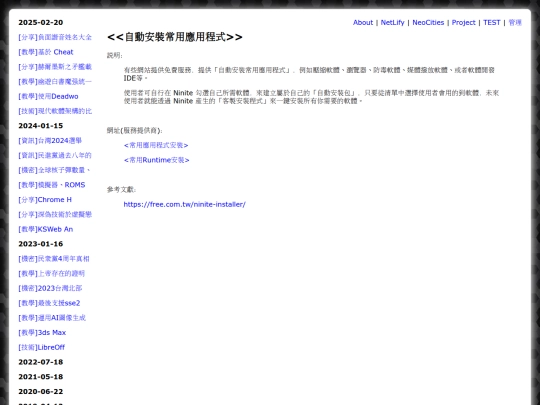Expand the 2020-06-22 date group
Screen dimensions: 540x405
pyautogui.click(x=41, y=392)
